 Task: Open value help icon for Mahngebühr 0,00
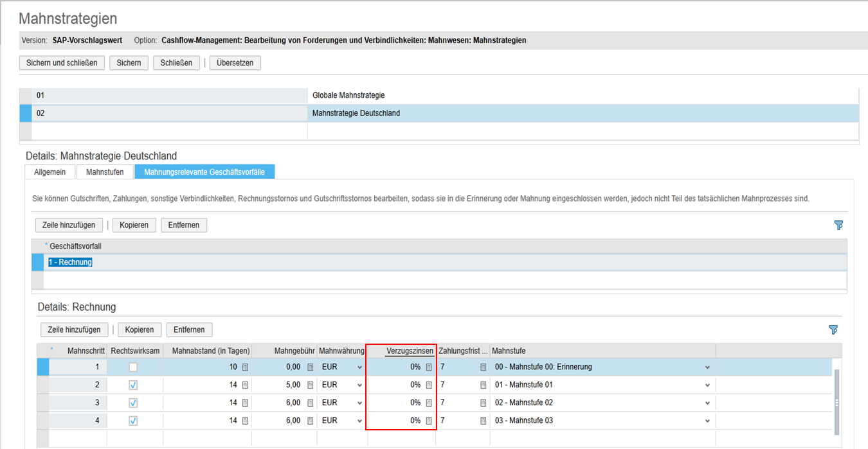(311, 367)
